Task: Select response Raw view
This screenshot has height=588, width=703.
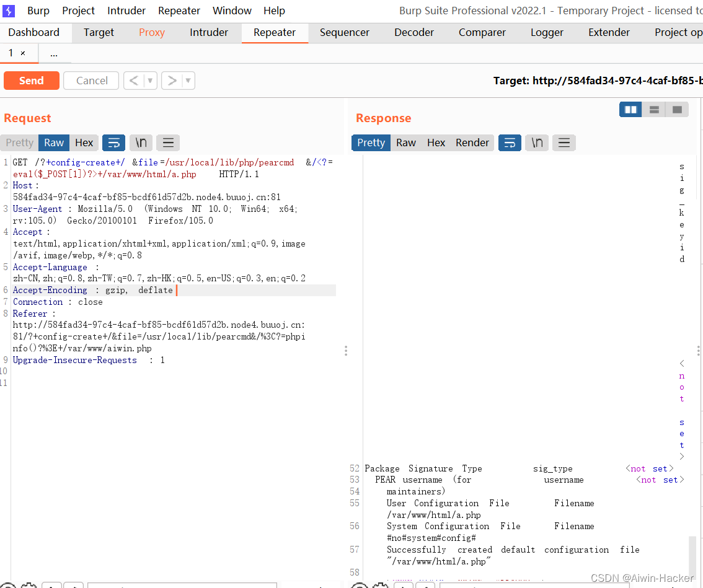Action: pos(406,143)
